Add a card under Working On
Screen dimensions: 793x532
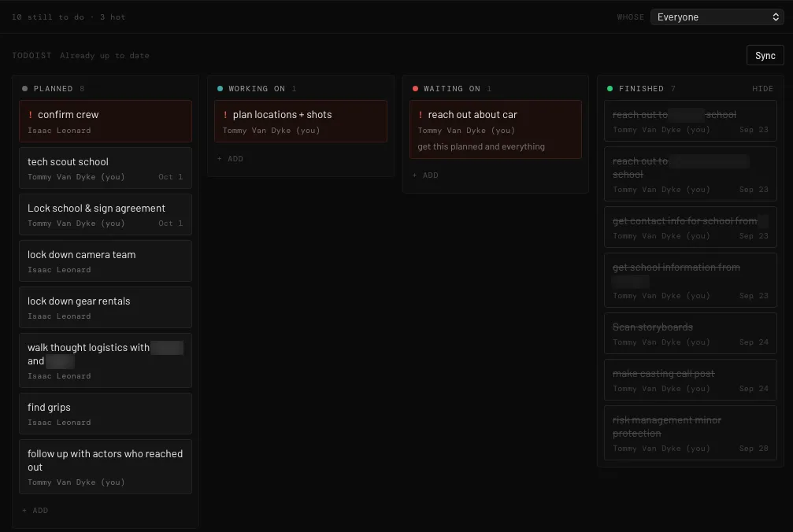click(x=231, y=159)
